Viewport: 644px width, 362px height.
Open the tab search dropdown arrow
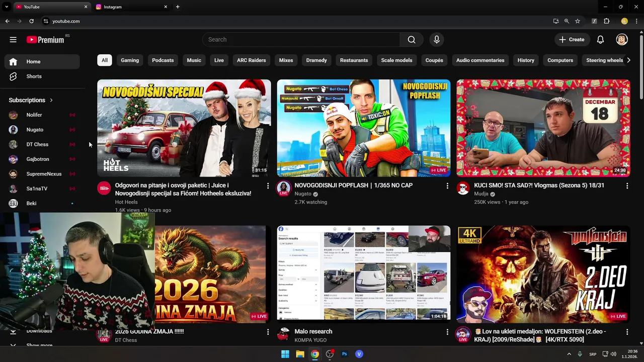7,7
